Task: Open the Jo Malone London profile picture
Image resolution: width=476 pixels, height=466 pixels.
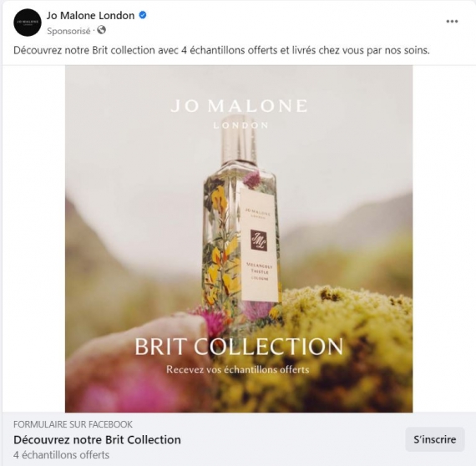Action: (x=28, y=23)
